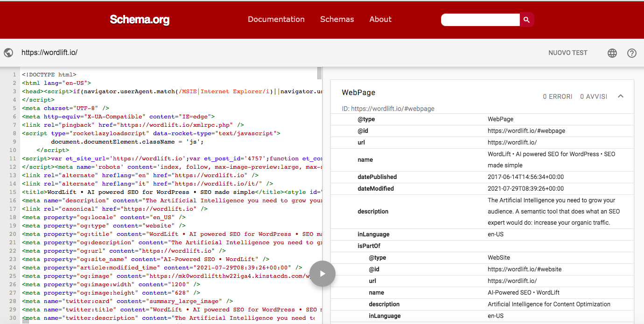Open the About menu item
This screenshot has height=324, width=644.
click(x=380, y=19)
